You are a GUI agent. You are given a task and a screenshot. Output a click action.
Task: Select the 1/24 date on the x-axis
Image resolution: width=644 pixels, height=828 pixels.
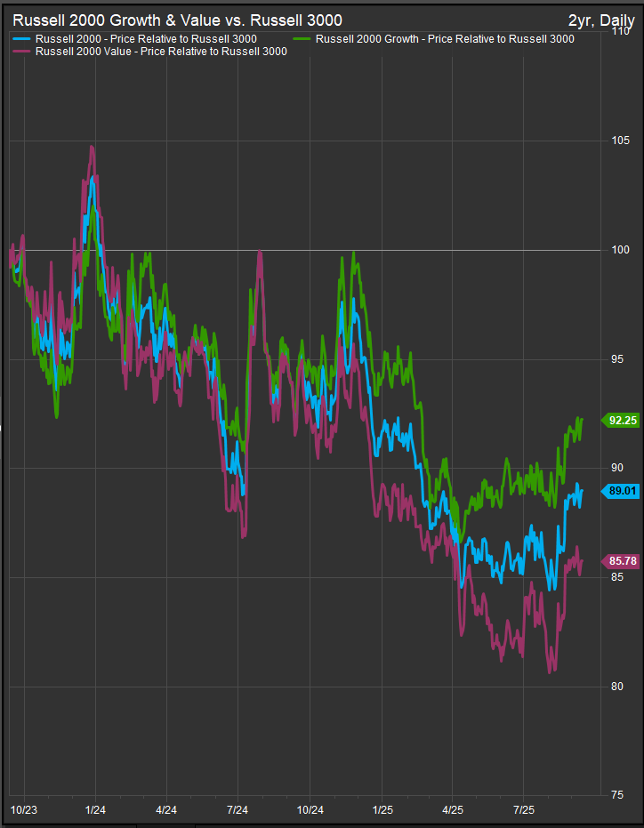pos(93,810)
